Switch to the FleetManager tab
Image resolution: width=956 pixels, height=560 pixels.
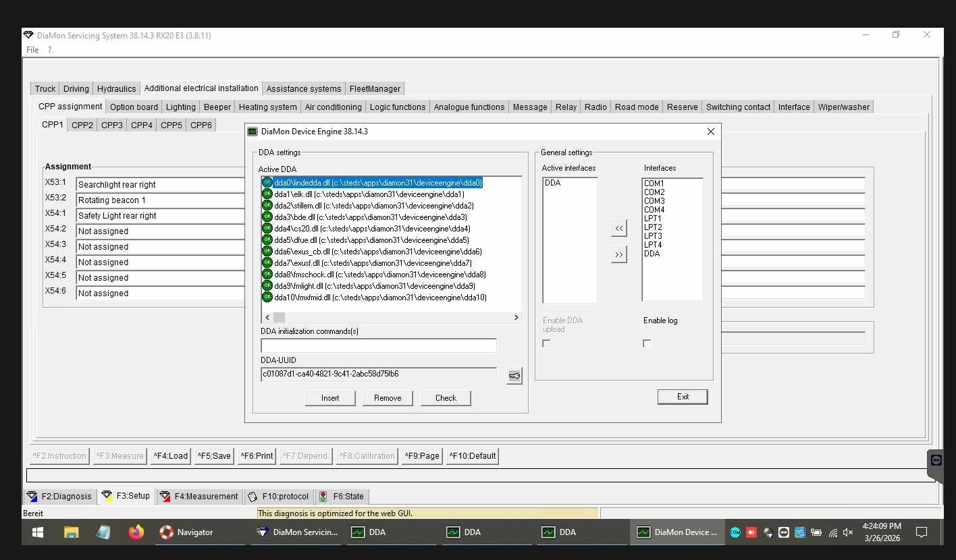tap(375, 88)
